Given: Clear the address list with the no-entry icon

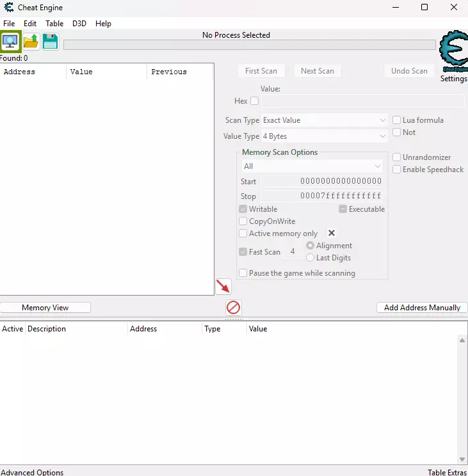Looking at the screenshot, I should (234, 308).
